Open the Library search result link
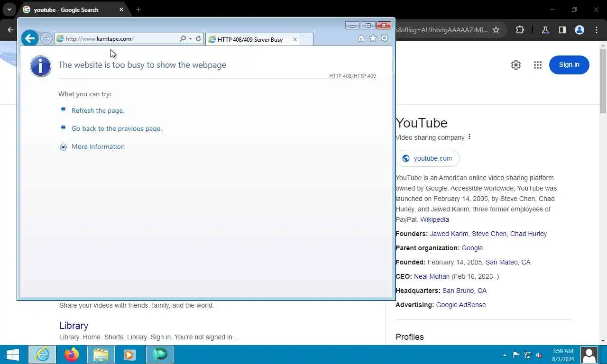This screenshot has height=364, width=607. tap(74, 326)
